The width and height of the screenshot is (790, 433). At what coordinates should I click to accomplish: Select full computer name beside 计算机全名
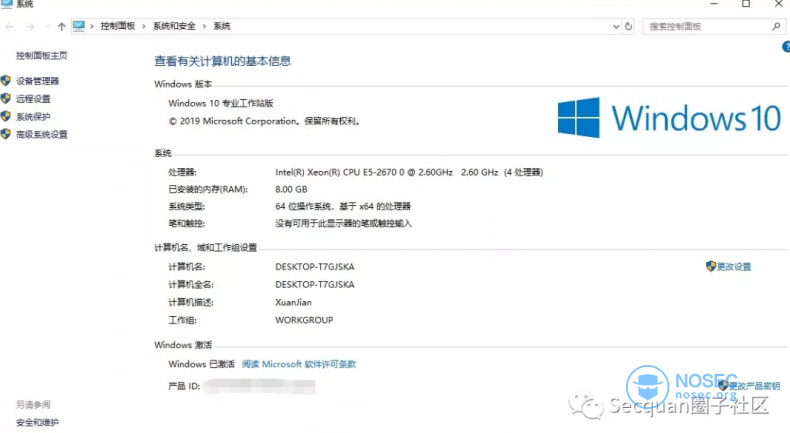coord(315,284)
